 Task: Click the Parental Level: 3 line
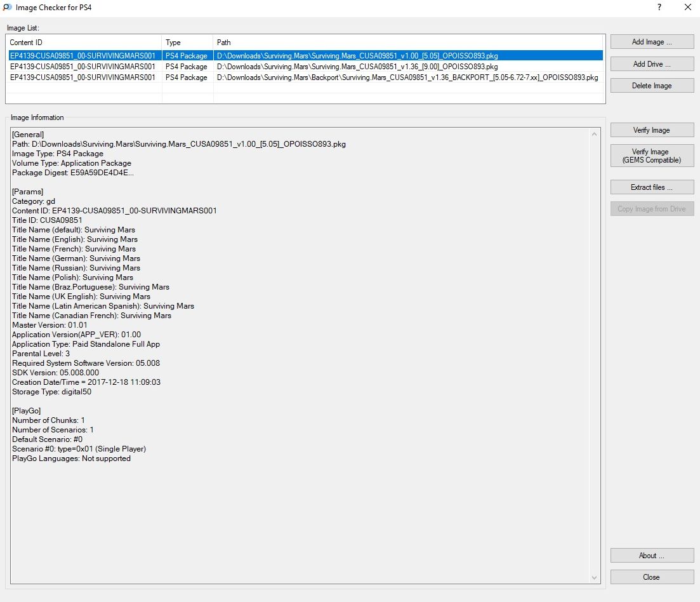coord(41,354)
